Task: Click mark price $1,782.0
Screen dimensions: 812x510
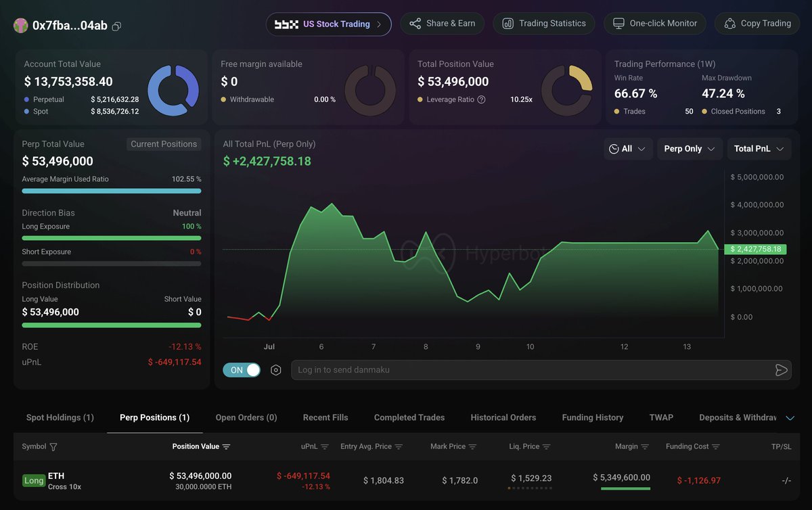Action: (x=460, y=480)
